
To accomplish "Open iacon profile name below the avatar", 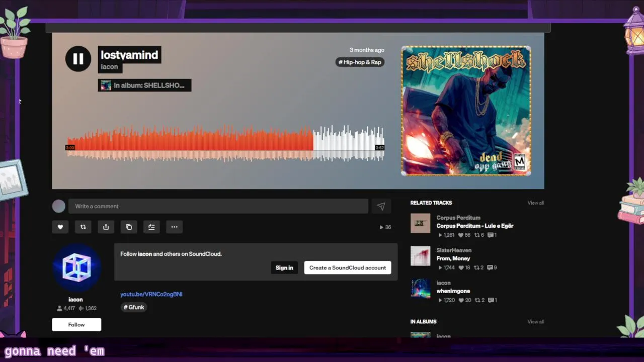I will click(x=75, y=299).
